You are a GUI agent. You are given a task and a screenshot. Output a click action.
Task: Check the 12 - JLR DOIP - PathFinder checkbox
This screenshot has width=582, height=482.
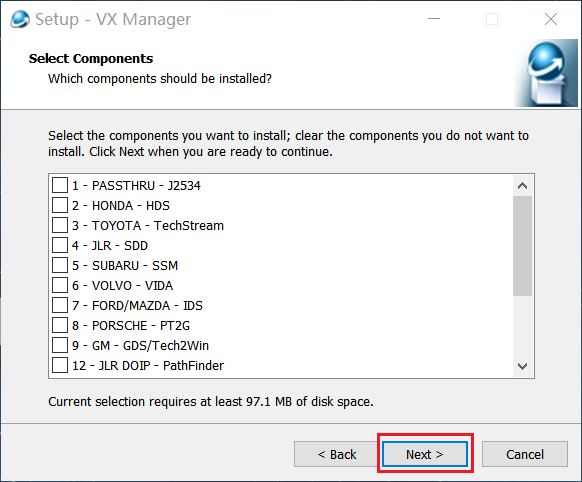pyautogui.click(x=60, y=365)
